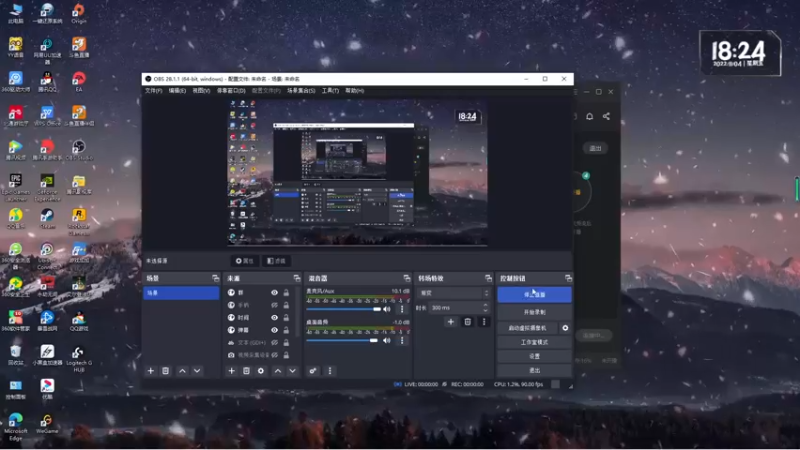The width and height of the screenshot is (800, 450).
Task: Toggle visibility of the first source row
Action: (x=274, y=293)
